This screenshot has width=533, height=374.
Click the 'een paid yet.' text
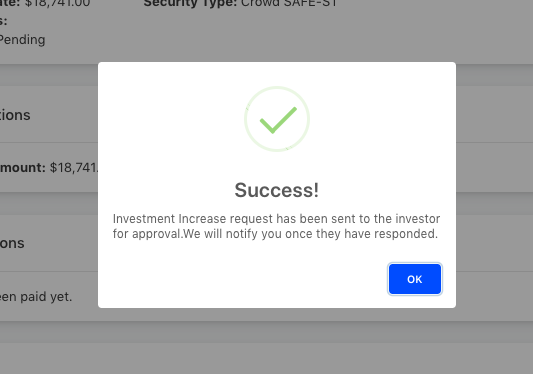click(36, 297)
